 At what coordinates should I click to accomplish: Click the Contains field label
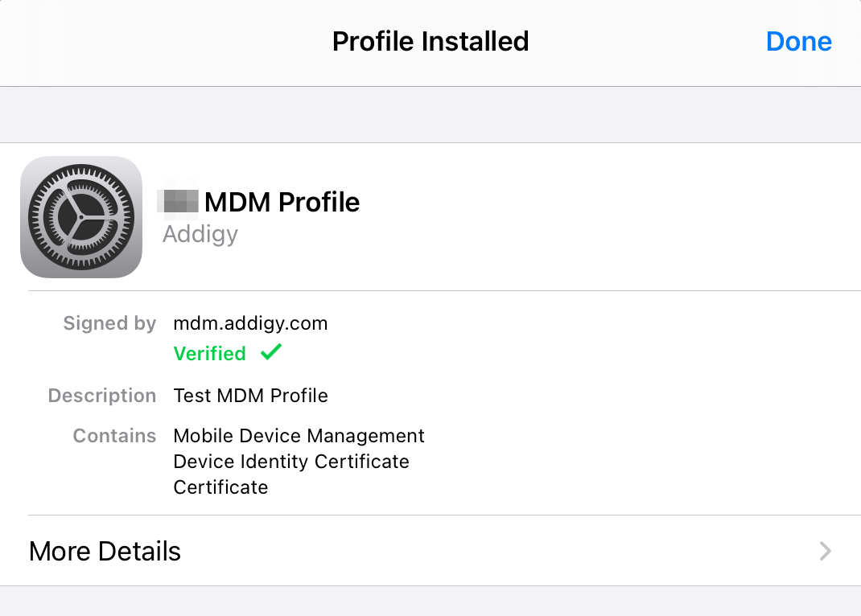pyautogui.click(x=115, y=436)
